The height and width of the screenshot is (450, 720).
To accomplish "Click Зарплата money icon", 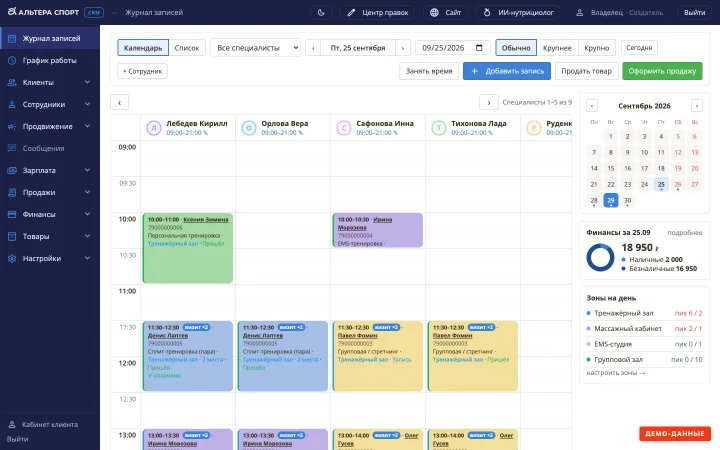I will pos(12,170).
